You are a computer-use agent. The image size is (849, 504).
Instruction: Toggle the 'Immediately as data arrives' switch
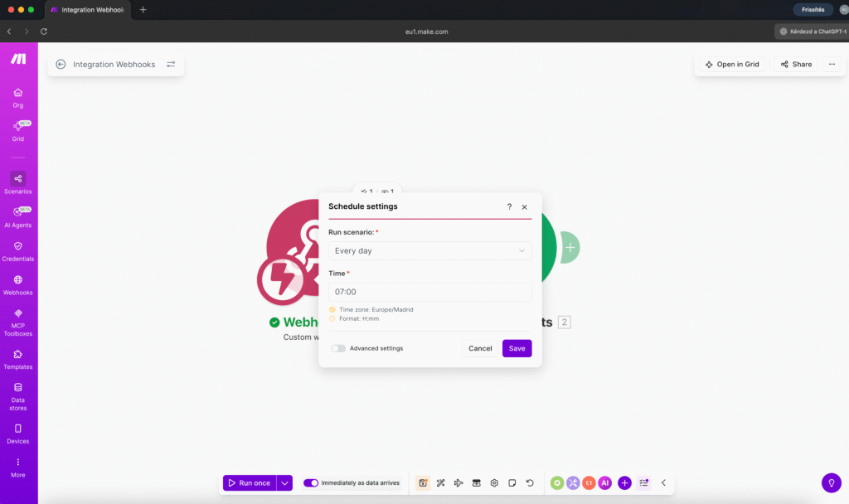point(311,482)
